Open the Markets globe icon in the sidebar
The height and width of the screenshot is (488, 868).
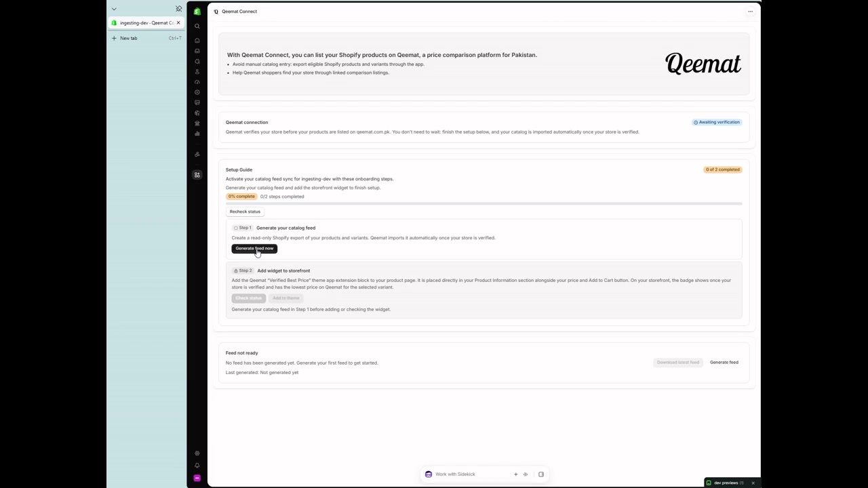[x=197, y=113]
